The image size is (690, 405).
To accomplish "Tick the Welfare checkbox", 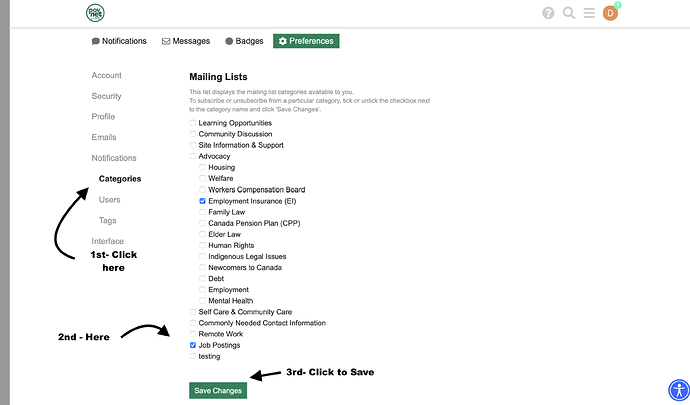I will click(x=202, y=178).
